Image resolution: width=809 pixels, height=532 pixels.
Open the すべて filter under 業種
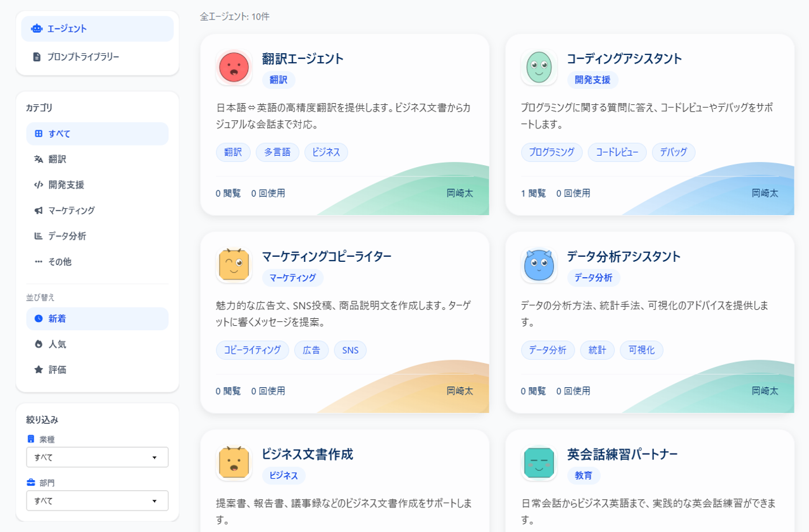tap(97, 457)
